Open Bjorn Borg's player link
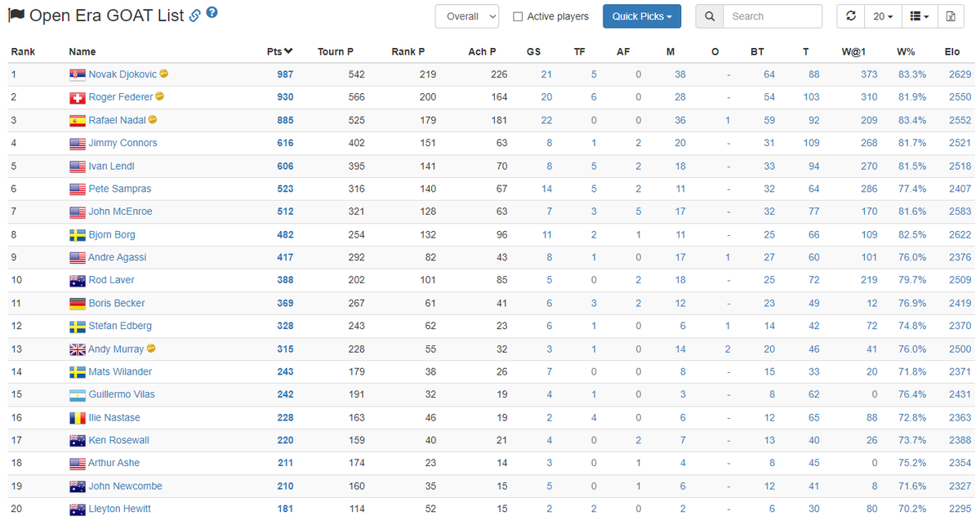Image resolution: width=980 pixels, height=529 pixels. pos(112,234)
